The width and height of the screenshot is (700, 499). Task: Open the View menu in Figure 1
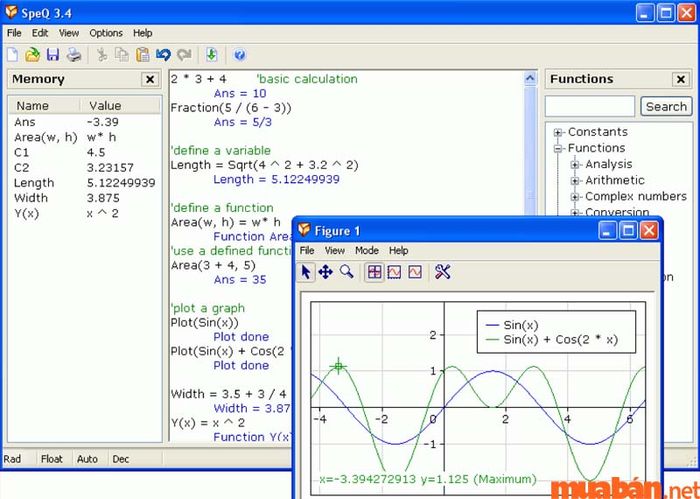[x=334, y=250]
